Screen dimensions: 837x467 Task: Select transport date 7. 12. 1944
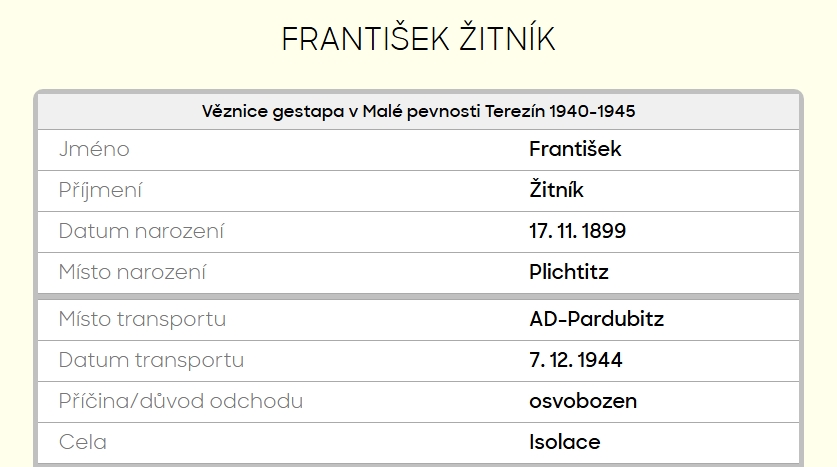(575, 361)
